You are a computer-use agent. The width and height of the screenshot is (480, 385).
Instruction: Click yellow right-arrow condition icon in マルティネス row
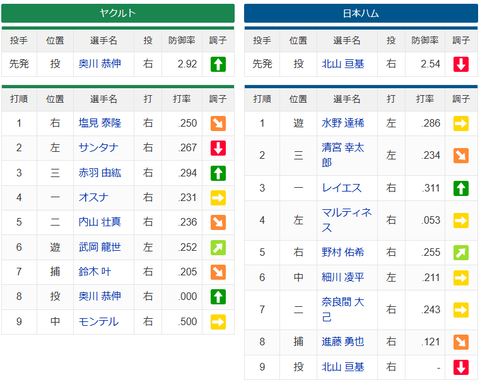click(x=461, y=220)
